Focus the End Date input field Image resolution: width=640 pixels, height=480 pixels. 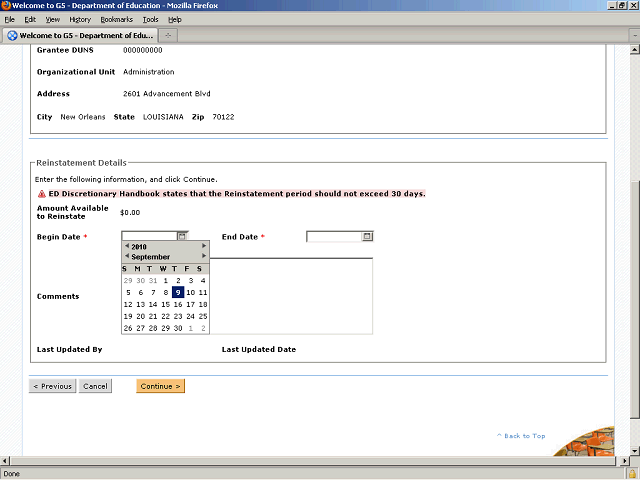[x=334, y=237]
